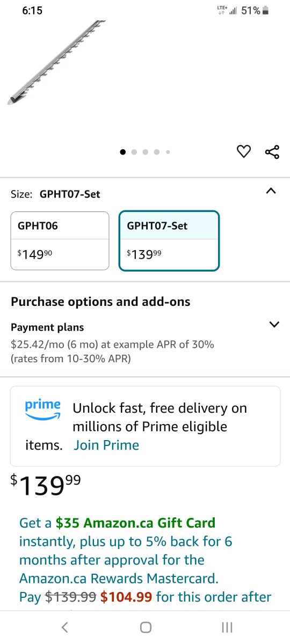Tap the share icon
The image size is (290, 644).
click(x=273, y=152)
